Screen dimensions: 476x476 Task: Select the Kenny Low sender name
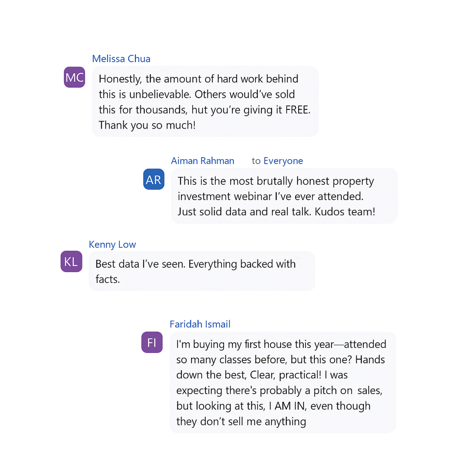pyautogui.click(x=112, y=244)
